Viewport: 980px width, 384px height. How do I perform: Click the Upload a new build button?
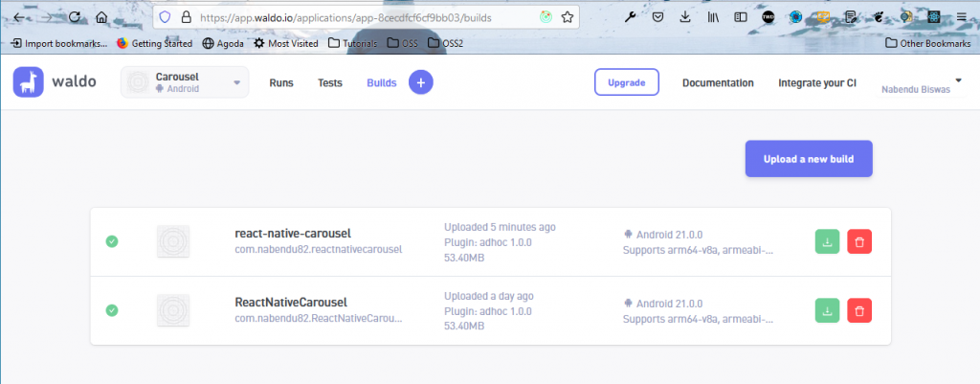point(809,158)
